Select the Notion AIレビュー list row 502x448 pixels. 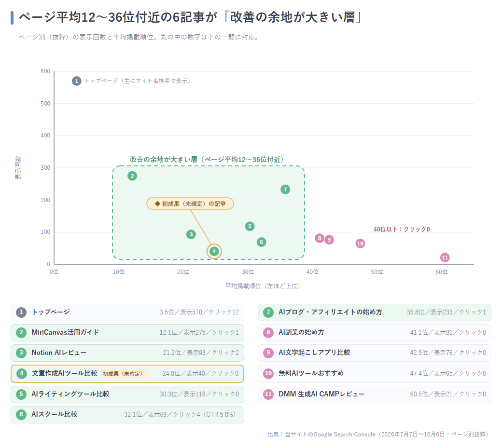tap(127, 353)
